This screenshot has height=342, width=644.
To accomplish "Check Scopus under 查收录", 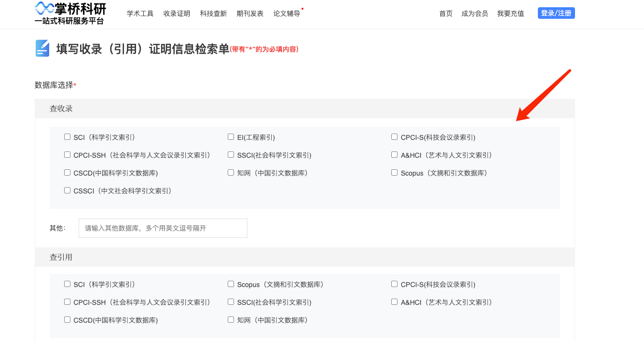I will click(x=395, y=173).
